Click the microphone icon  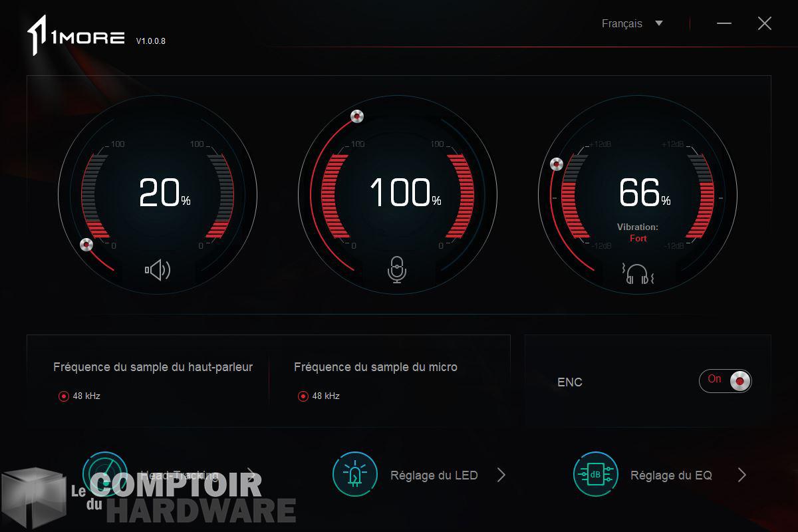397,270
